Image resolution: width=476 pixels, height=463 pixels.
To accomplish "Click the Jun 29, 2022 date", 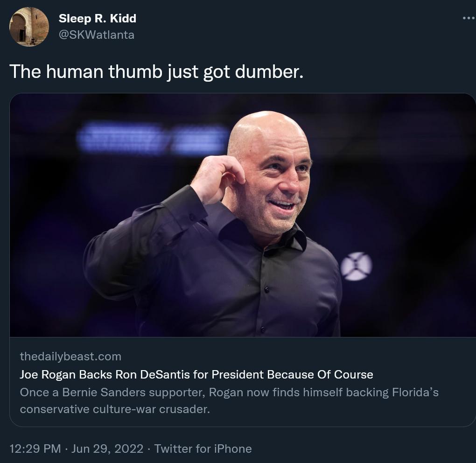I will [107, 449].
